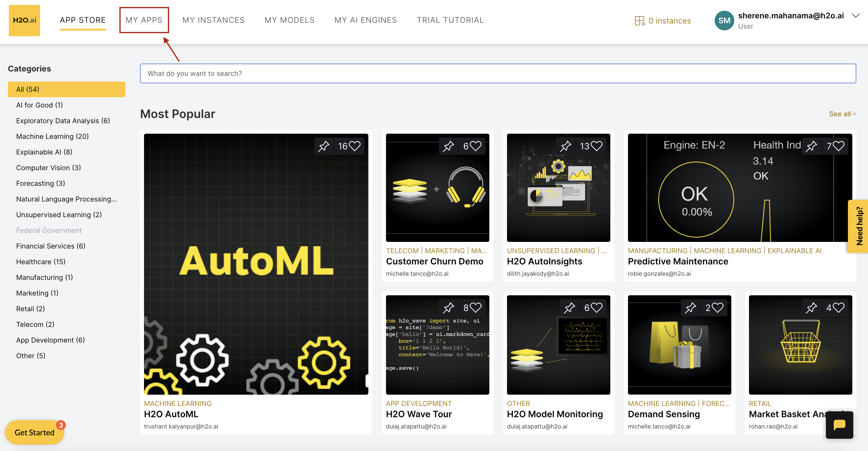Open the AutoML app thumbnail

coord(256,264)
